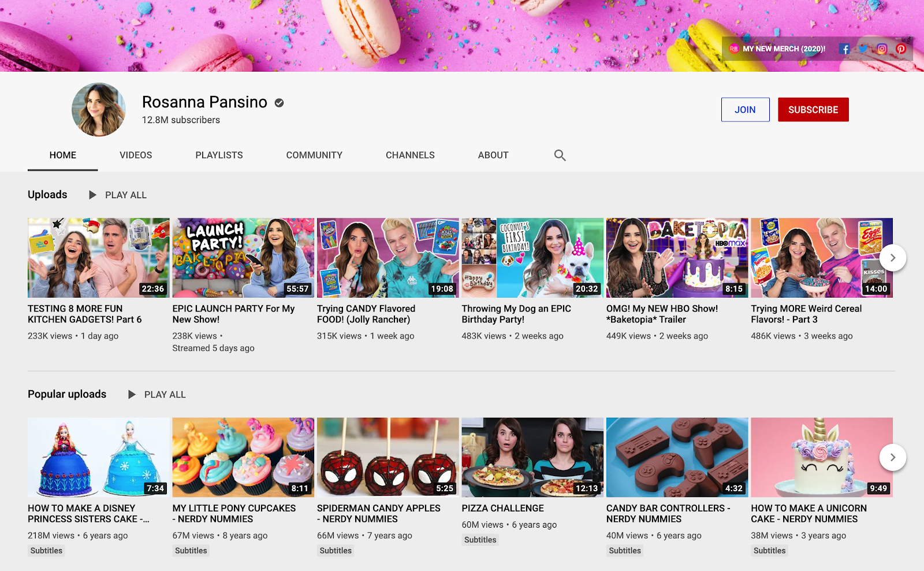Click title 'PIZZA CHALLENGE'
The height and width of the screenshot is (571, 924).
pyautogui.click(x=502, y=509)
